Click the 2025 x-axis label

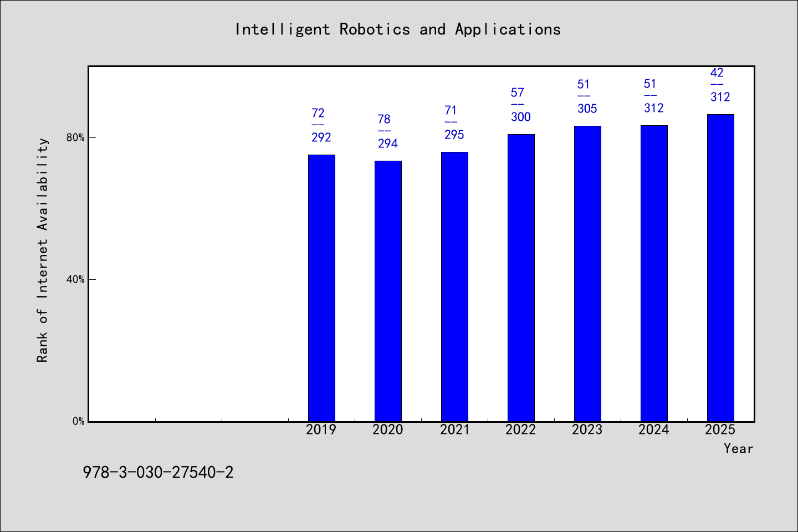[x=720, y=429]
